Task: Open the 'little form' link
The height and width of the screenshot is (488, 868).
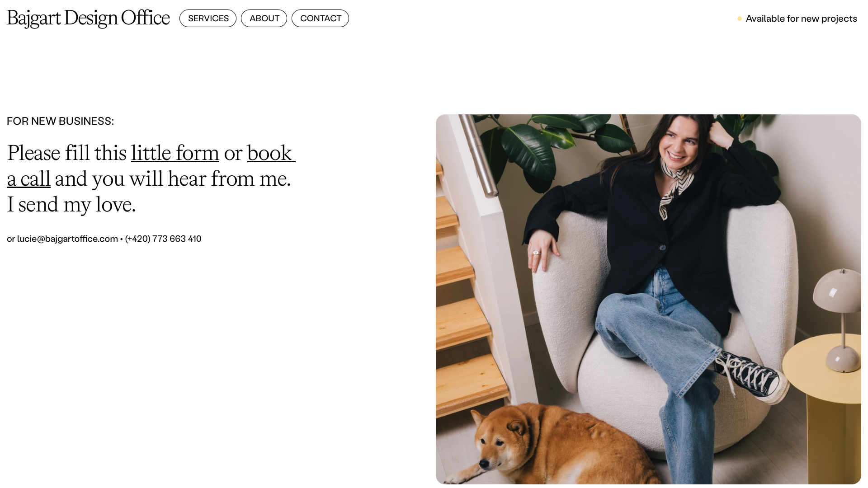Action: pos(175,153)
